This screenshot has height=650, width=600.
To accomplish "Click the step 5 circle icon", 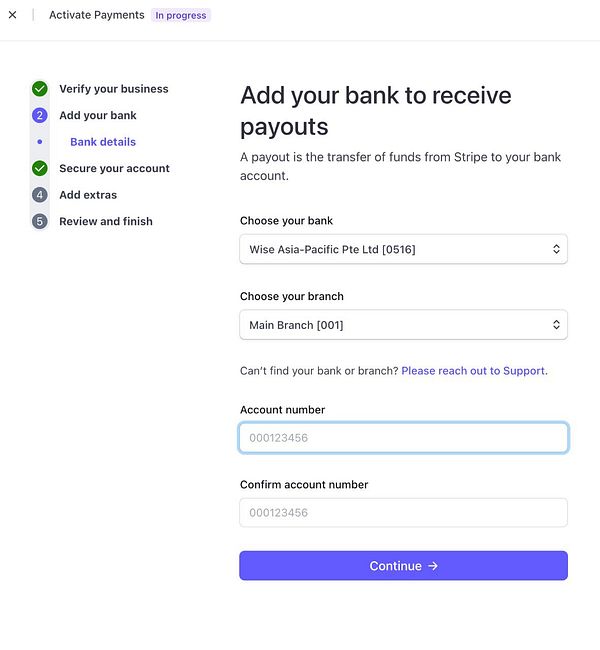I will [x=40, y=221].
